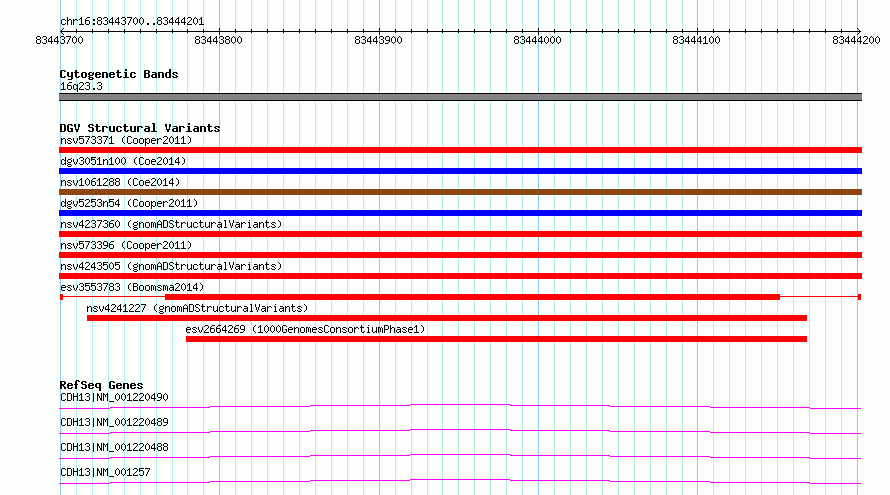Click ruler position 83444100
This screenshot has height=495, width=890.
coord(696,40)
